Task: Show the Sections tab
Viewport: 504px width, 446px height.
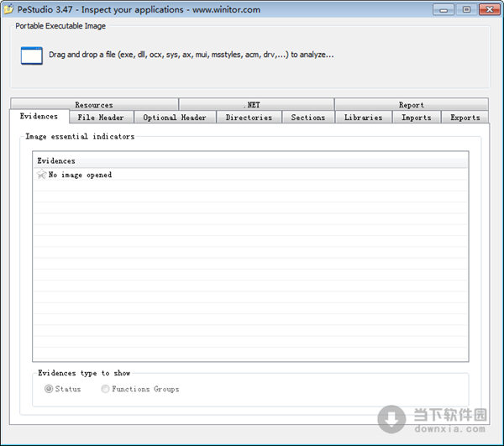Action: tap(308, 118)
